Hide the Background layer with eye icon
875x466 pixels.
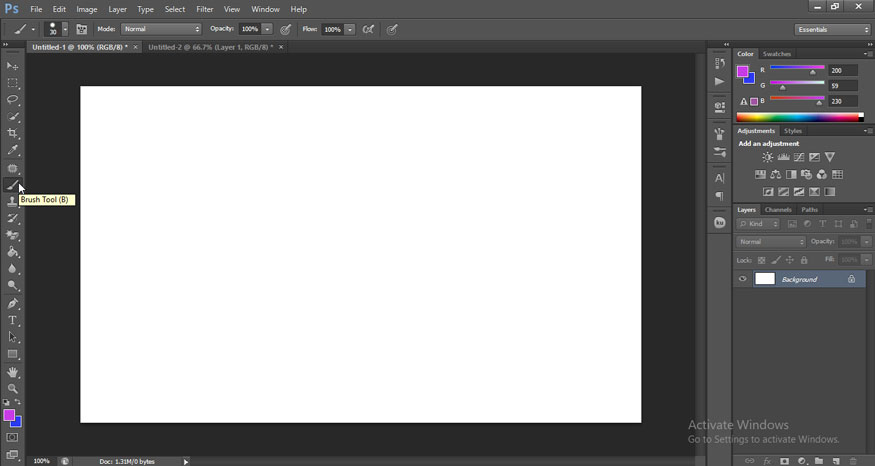[742, 279]
